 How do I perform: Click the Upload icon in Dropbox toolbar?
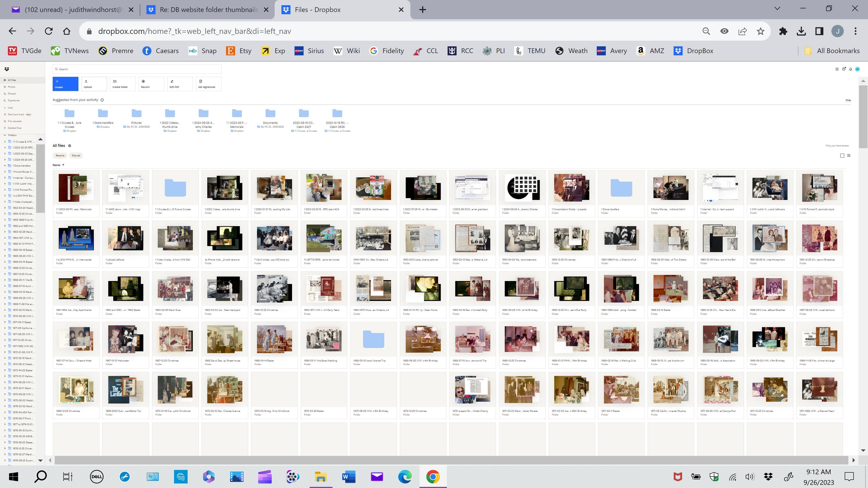88,83
